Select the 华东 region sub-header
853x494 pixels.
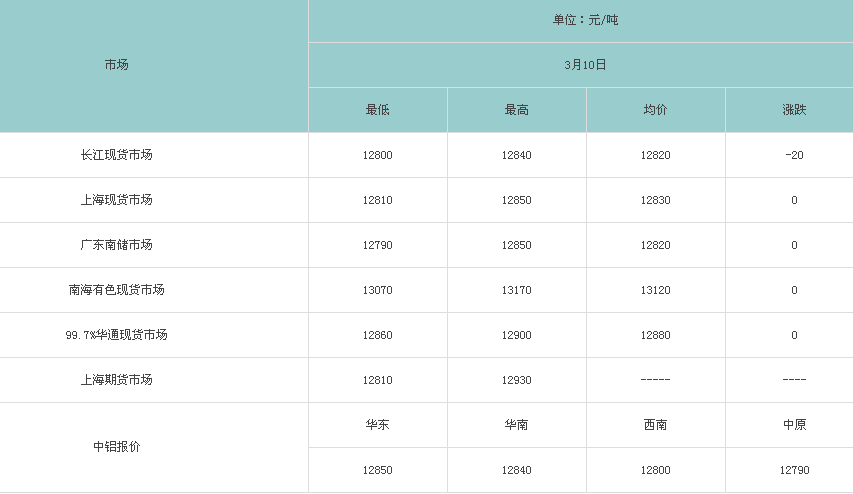(378, 425)
